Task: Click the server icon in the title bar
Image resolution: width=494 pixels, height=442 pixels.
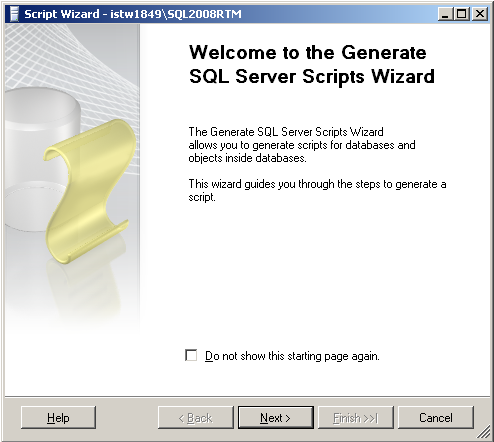Action: coord(14,14)
